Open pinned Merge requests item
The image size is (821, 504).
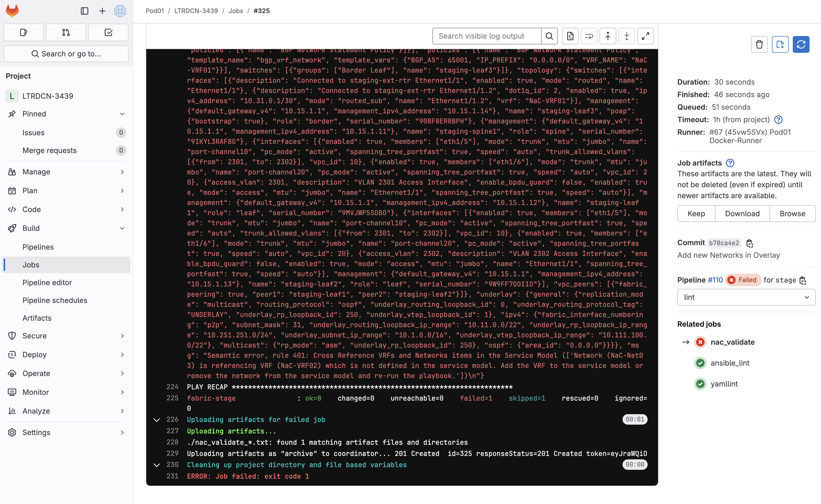[66, 151]
